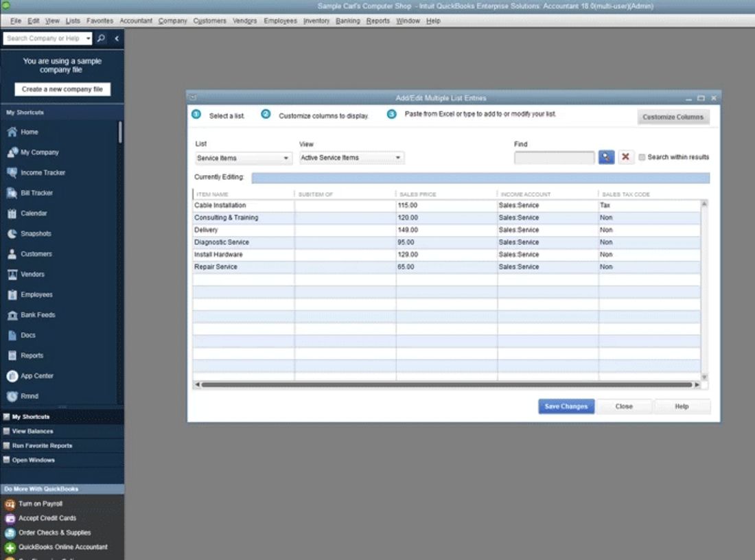Click the Search Company or Help field

[45, 38]
